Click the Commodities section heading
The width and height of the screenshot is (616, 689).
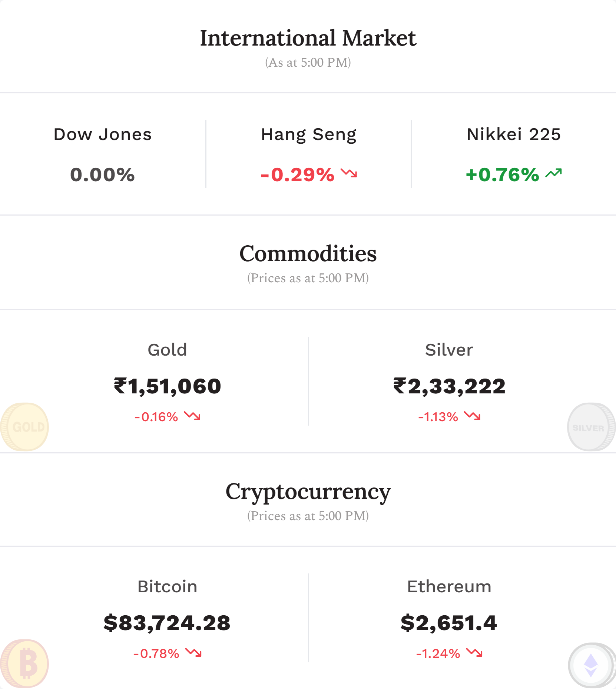[308, 254]
